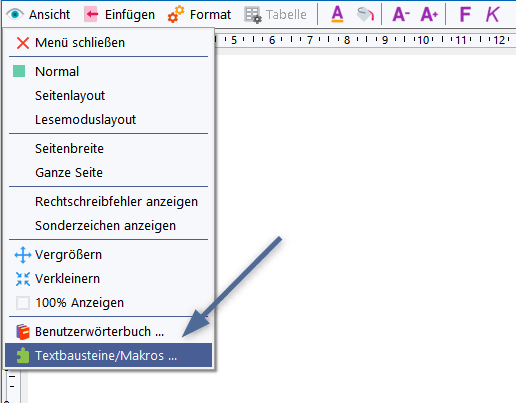Click the font color A icon
The height and width of the screenshot is (403, 516).
click(x=337, y=14)
